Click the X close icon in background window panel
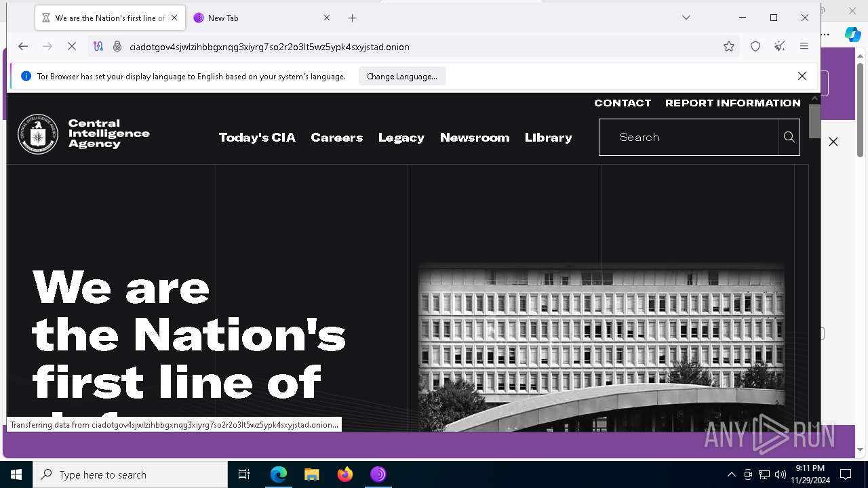 click(833, 142)
